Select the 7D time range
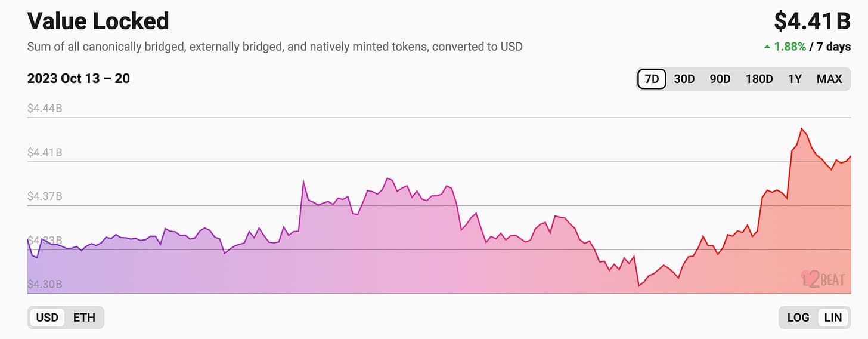This screenshot has height=339, width=868. pyautogui.click(x=652, y=79)
